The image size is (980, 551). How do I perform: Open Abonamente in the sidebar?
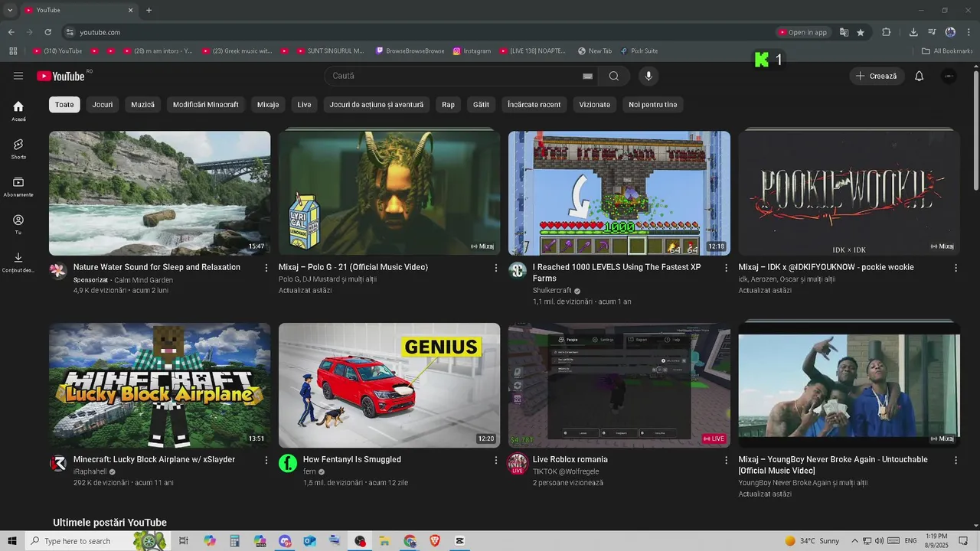[18, 187]
